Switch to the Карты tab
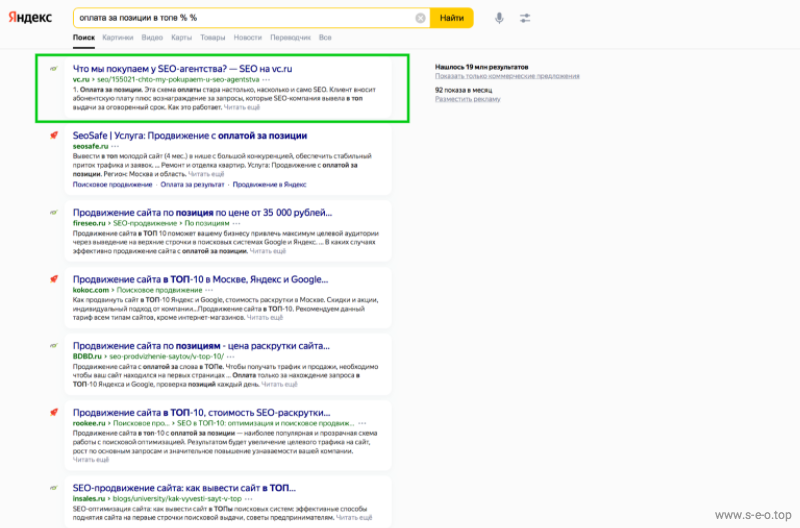This screenshot has height=528, width=800. click(182, 37)
